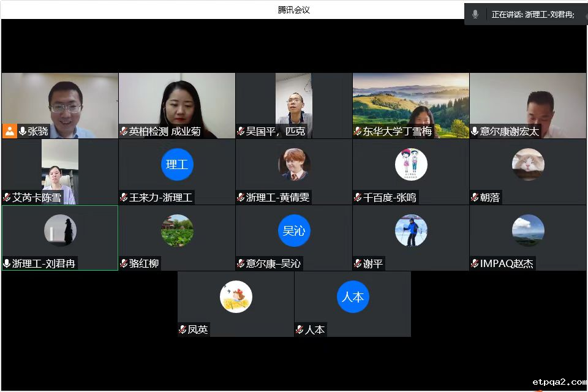Image resolution: width=588 pixels, height=392 pixels.
Task: Click the active mic icon beside 浙理工-刘君冉
Action: [x=6, y=263]
